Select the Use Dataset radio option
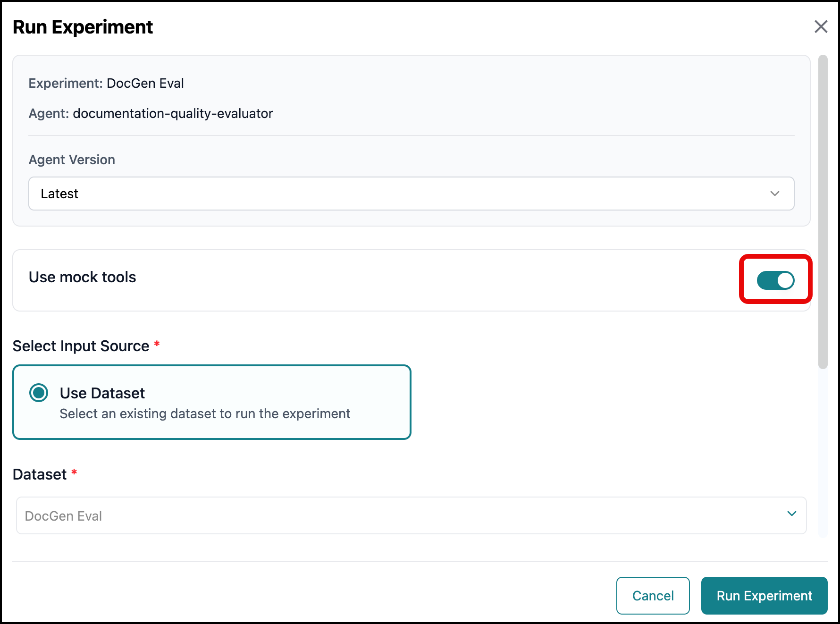The image size is (840, 624). 39,393
